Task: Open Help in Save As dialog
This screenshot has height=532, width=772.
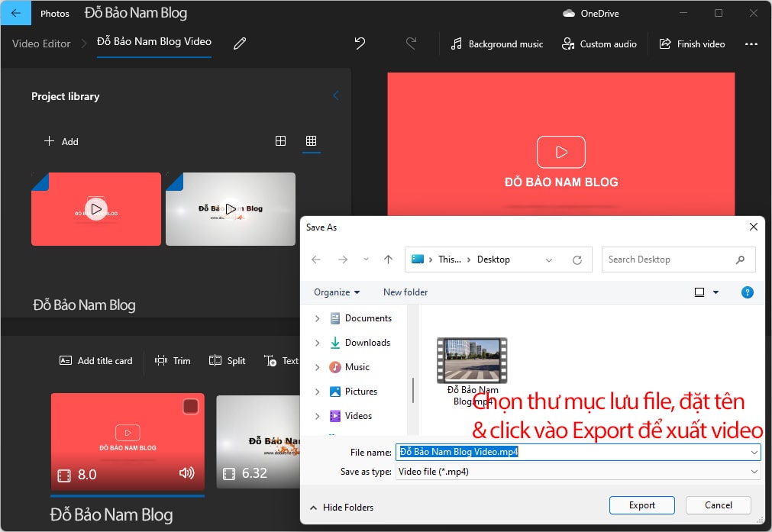Action: coord(747,292)
